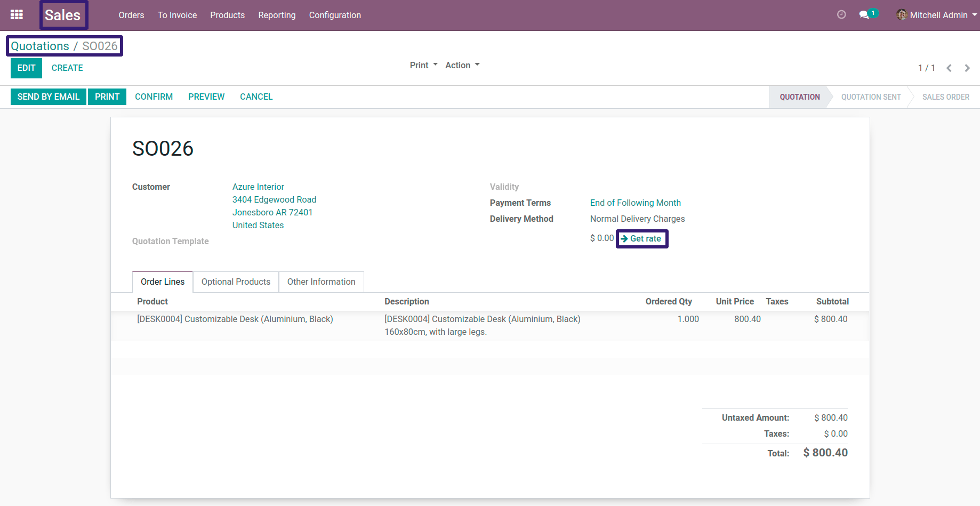Click the Get rate link
This screenshot has width=980, height=506.
pos(642,238)
